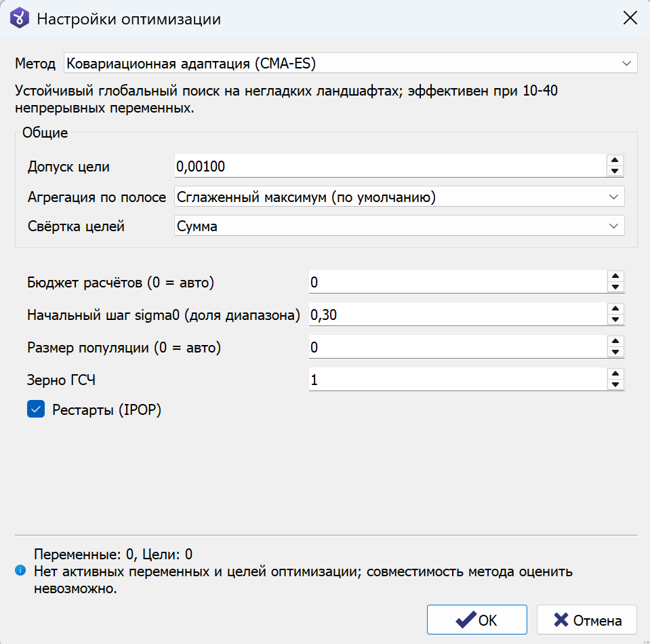Increase Зерно ГСЧ with up arrow
650x644 pixels.
[x=615, y=374]
